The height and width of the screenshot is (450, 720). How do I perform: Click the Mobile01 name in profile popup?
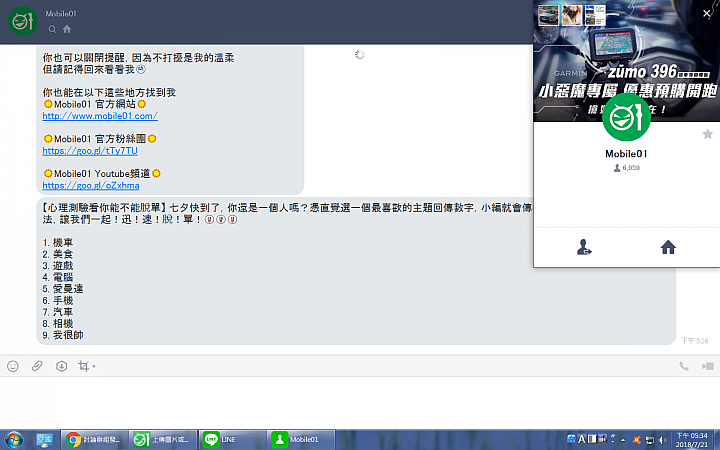[626, 154]
